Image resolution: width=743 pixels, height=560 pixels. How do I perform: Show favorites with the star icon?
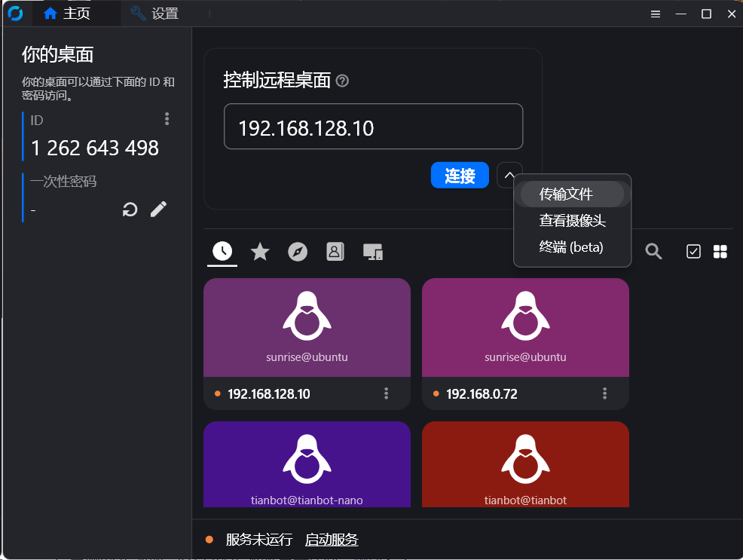pos(260,252)
